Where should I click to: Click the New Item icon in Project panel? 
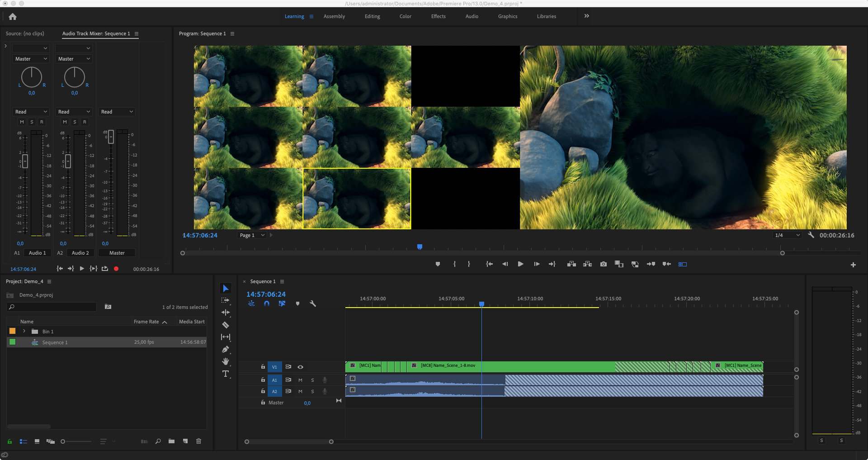tap(185, 441)
